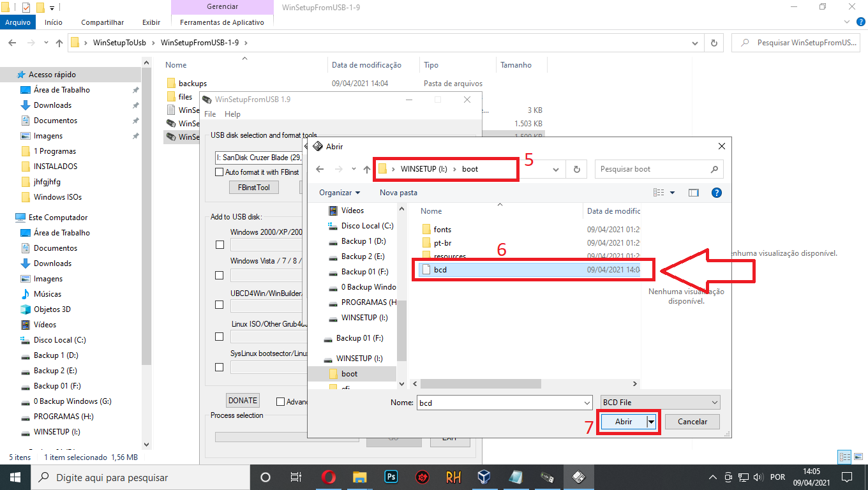This screenshot has height=490, width=868.
Task: Refresh the boot folder in Abrir dialog
Action: click(576, 169)
